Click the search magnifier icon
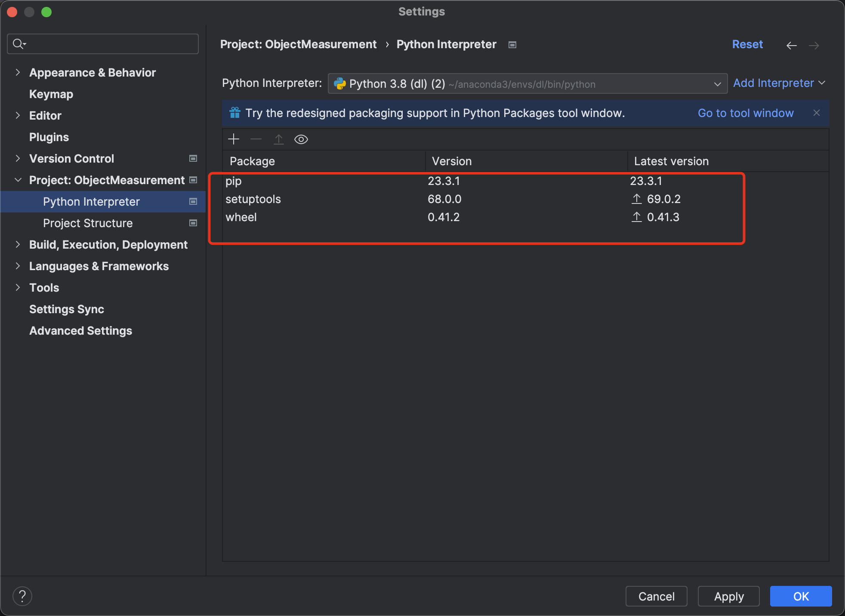Viewport: 845px width, 616px height. [x=19, y=43]
